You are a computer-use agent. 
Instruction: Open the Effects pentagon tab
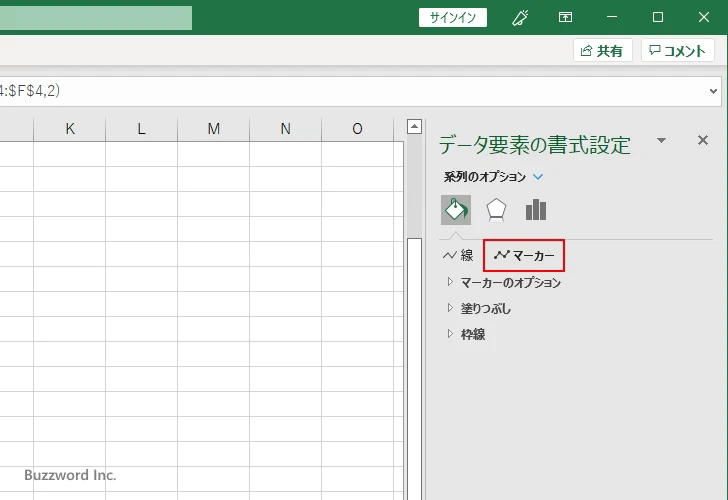pyautogui.click(x=496, y=210)
